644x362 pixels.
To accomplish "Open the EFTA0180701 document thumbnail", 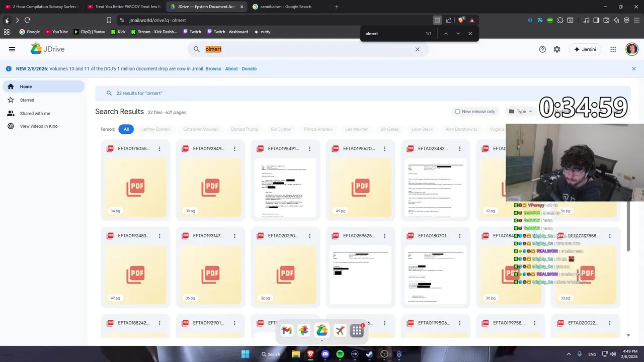I will coord(435,275).
